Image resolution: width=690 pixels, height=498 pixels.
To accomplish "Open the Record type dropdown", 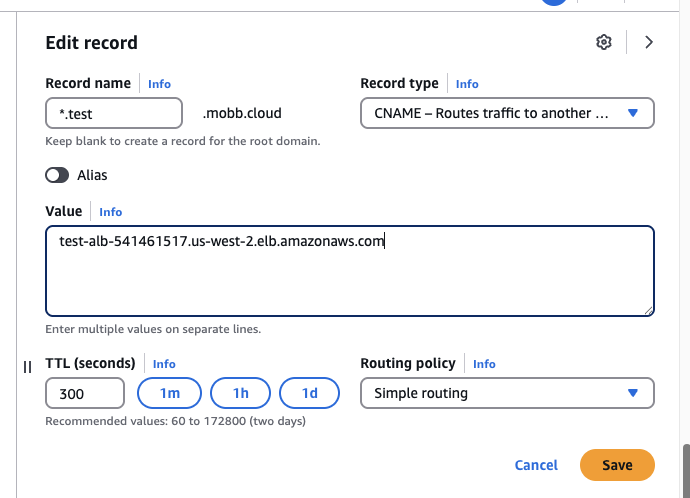I will coord(507,113).
